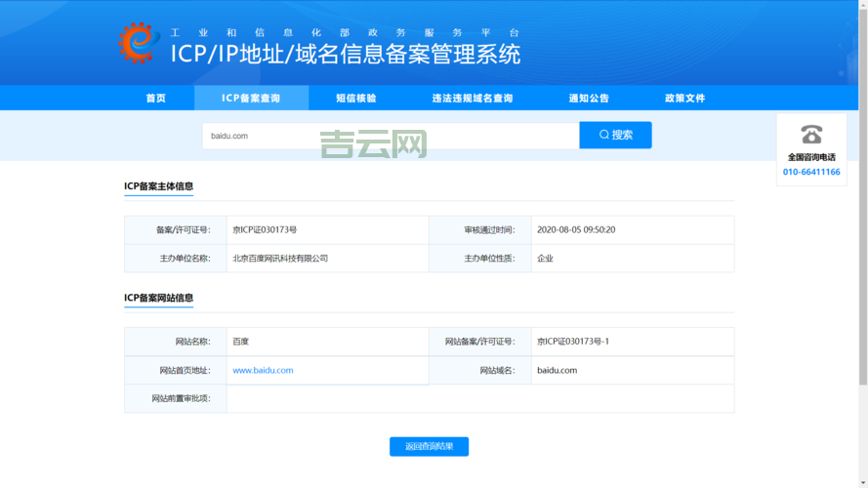Click the 主办单位名称 label cell
Screen dimensions: 868x488
tap(176, 259)
